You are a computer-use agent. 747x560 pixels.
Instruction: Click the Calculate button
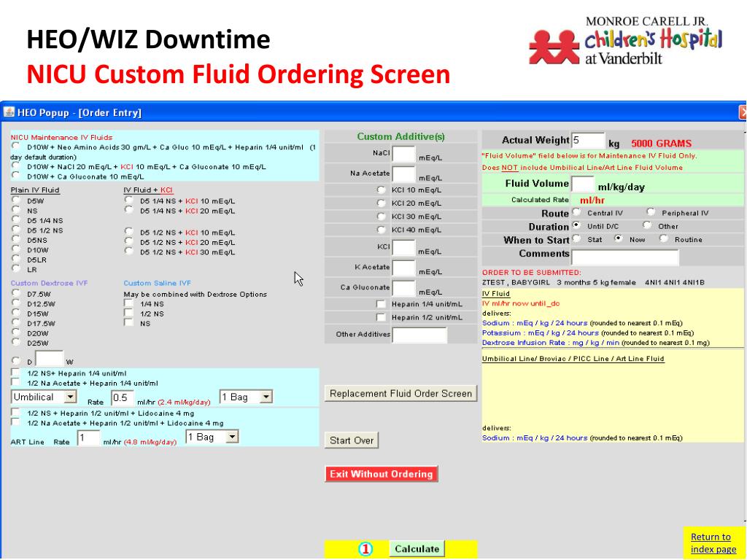coord(417,548)
